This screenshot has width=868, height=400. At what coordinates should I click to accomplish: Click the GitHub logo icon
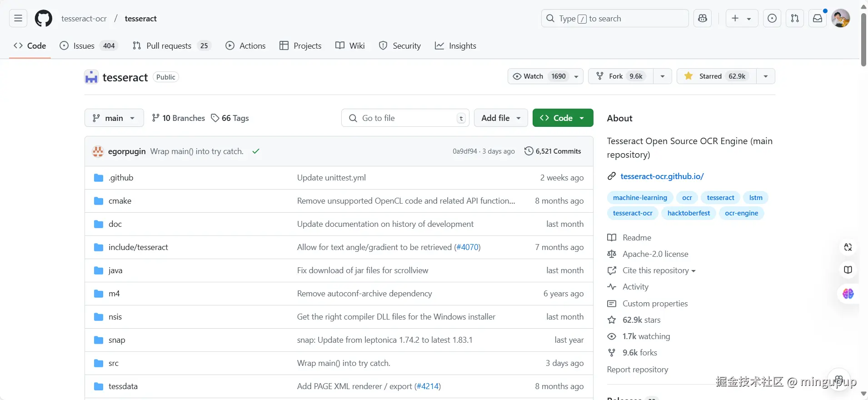click(x=44, y=19)
